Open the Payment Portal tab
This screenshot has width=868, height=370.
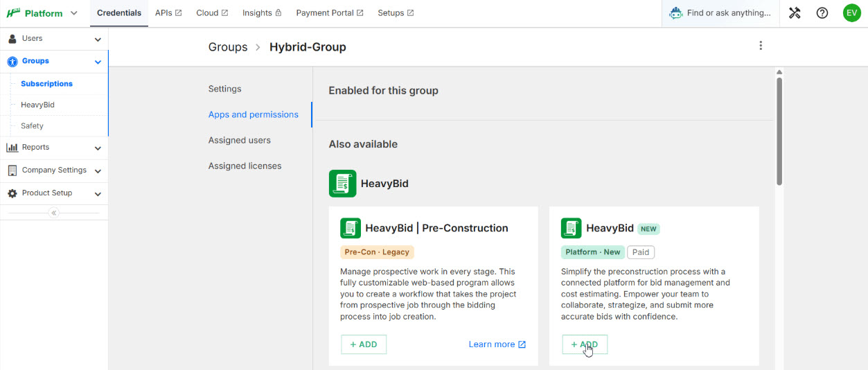[x=329, y=13]
